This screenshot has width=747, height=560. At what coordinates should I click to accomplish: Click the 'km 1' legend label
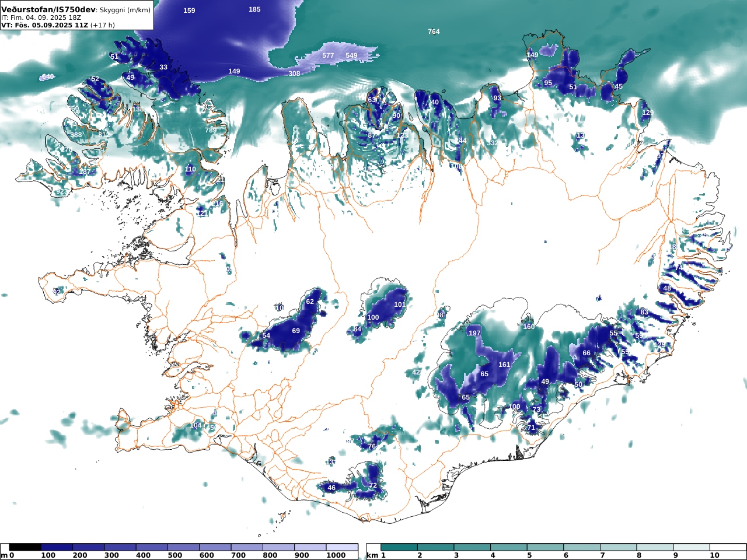(376, 555)
